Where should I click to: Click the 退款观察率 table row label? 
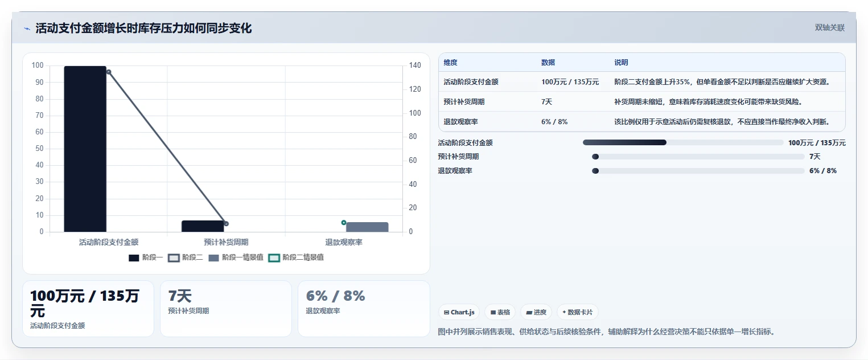click(461, 122)
